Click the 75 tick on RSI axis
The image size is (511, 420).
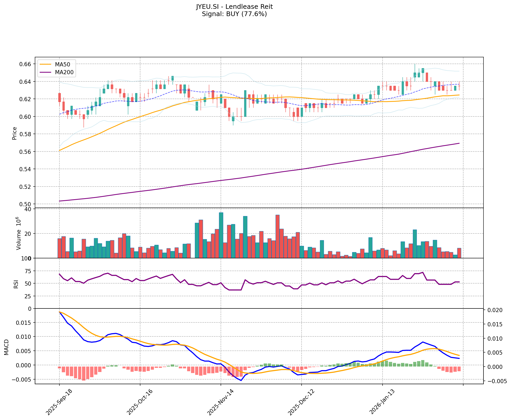tap(28, 271)
